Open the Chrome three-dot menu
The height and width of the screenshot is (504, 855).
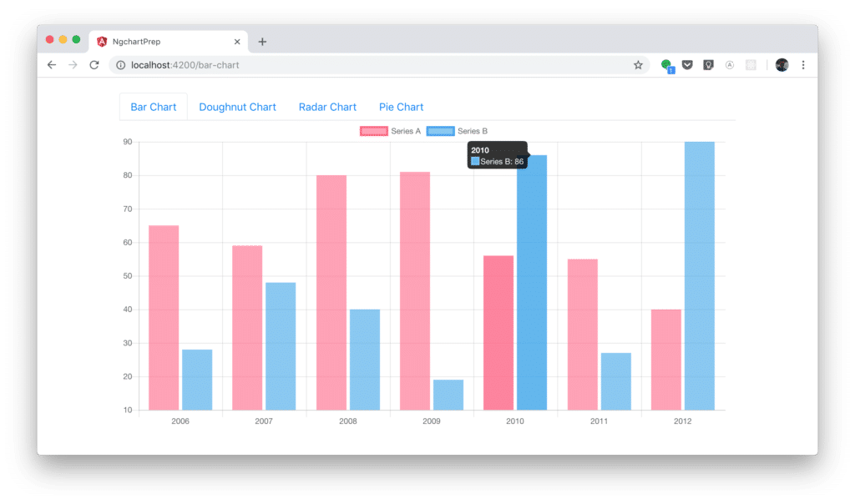[803, 65]
